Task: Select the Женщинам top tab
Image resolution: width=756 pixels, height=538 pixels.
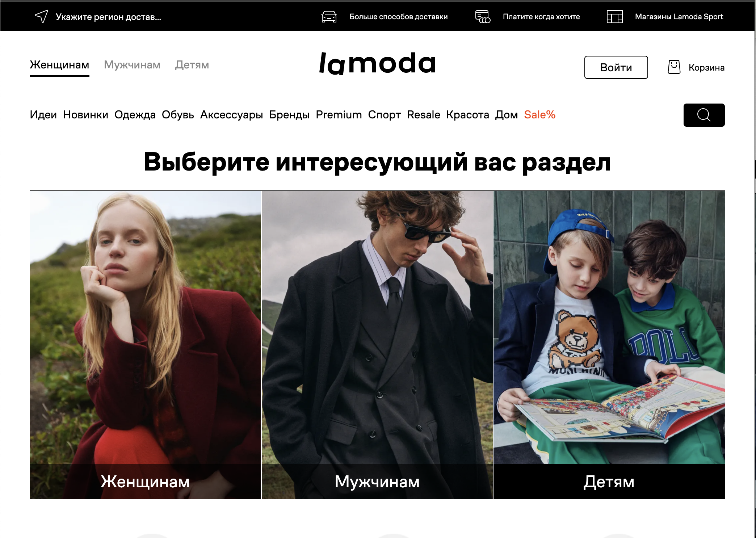Action: pos(59,65)
